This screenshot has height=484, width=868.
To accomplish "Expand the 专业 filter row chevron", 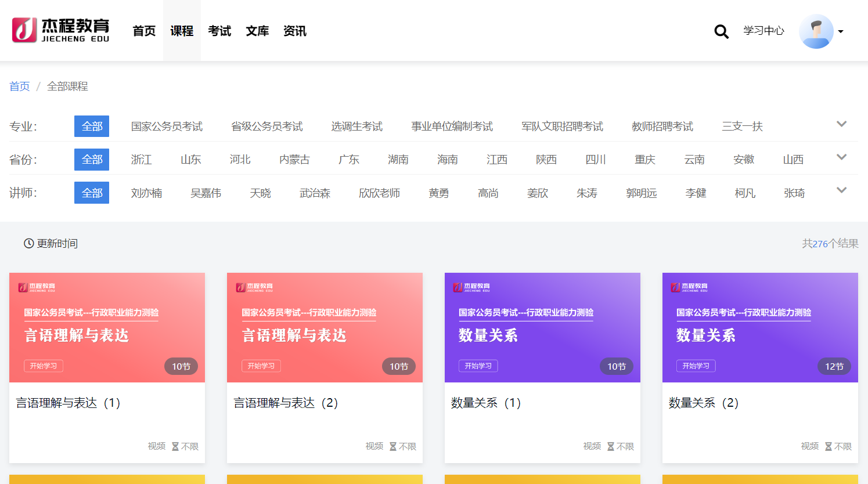I will click(x=841, y=124).
